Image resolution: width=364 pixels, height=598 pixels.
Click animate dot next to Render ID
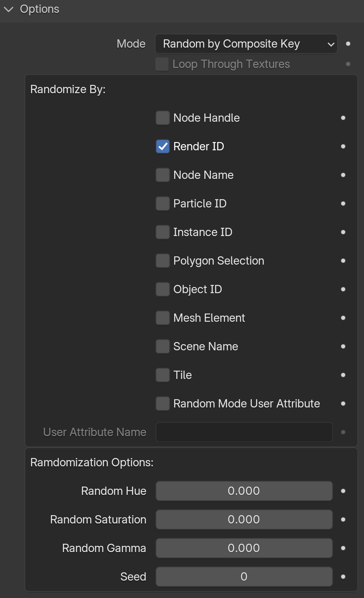343,147
